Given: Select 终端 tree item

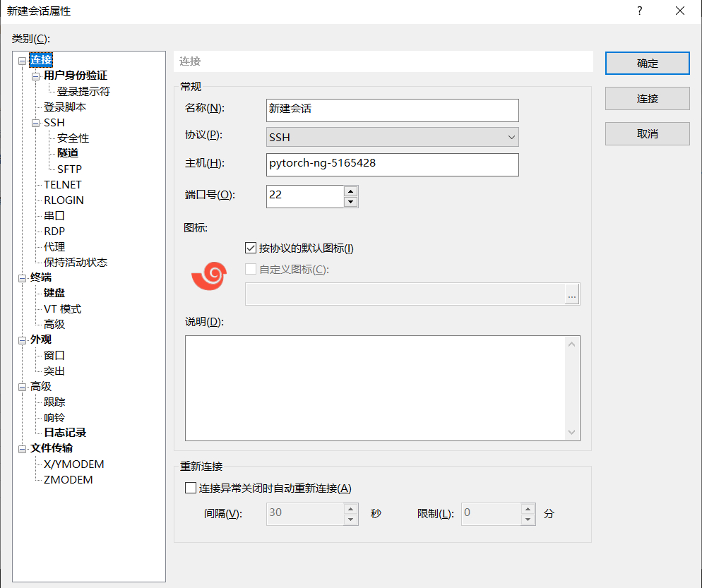Looking at the screenshot, I should click(x=41, y=277).
